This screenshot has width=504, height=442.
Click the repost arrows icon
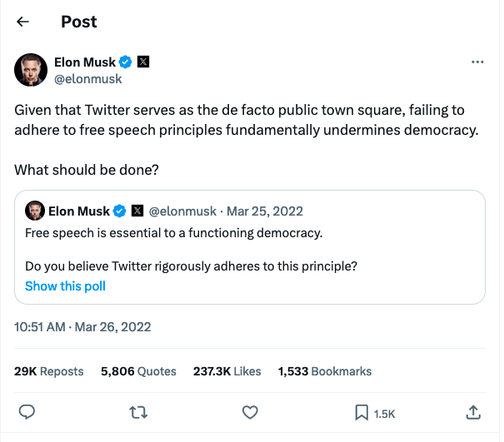tap(137, 412)
